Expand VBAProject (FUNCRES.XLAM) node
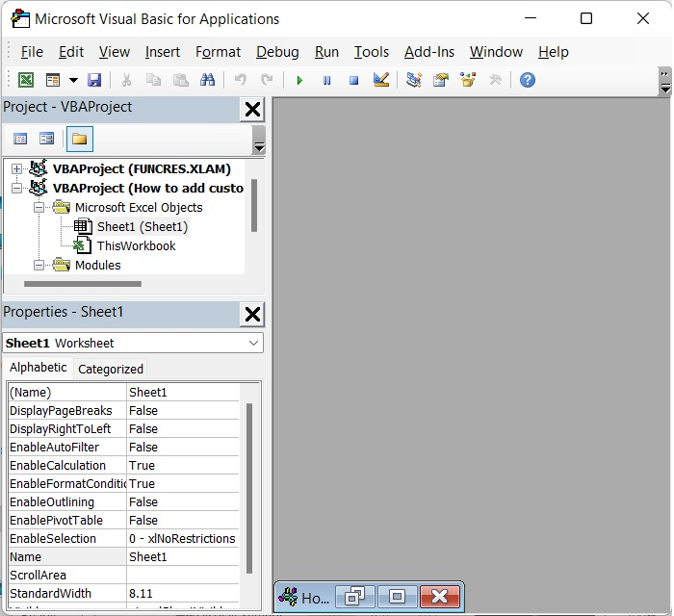The height and width of the screenshot is (616, 674). click(x=16, y=168)
